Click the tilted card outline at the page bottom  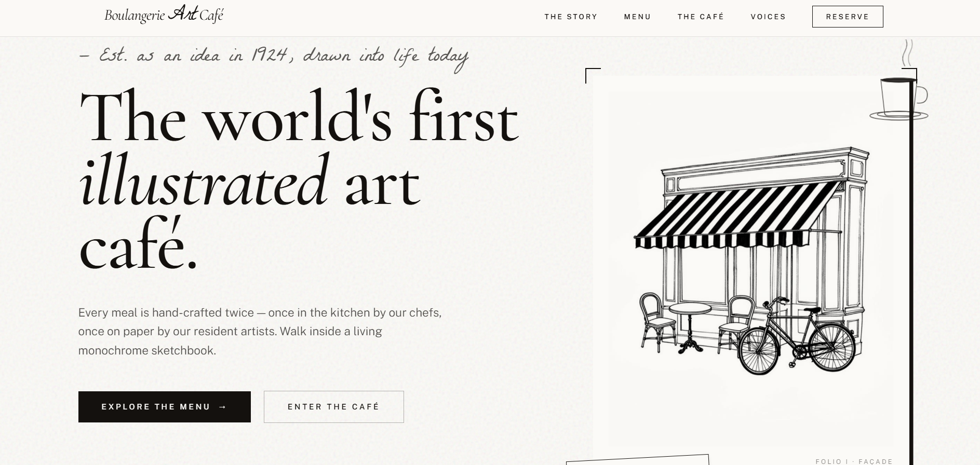pyautogui.click(x=638, y=460)
